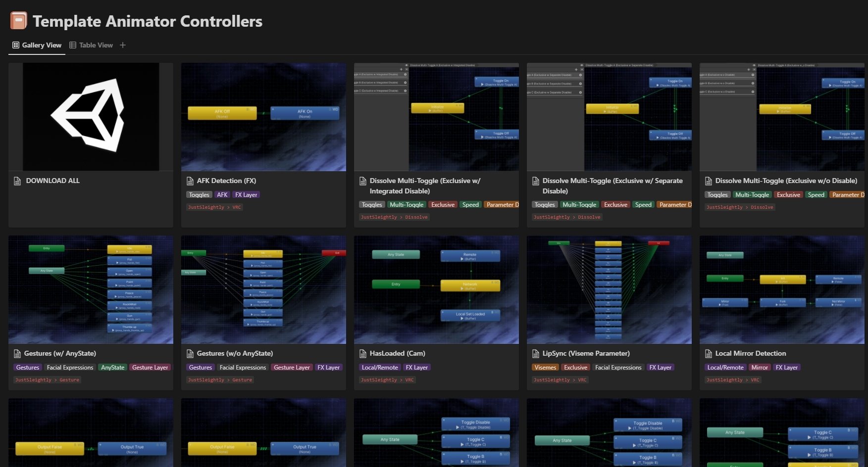
Task: Add a new view with the plus icon
Action: coord(123,45)
